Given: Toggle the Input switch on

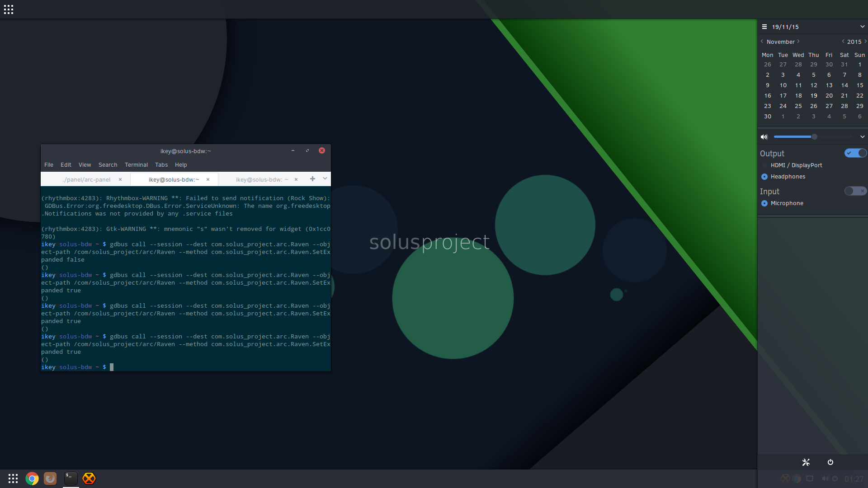Looking at the screenshot, I should [855, 191].
